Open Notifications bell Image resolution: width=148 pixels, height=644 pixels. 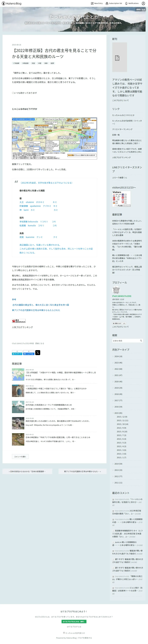pyautogui.click(x=132, y=3)
